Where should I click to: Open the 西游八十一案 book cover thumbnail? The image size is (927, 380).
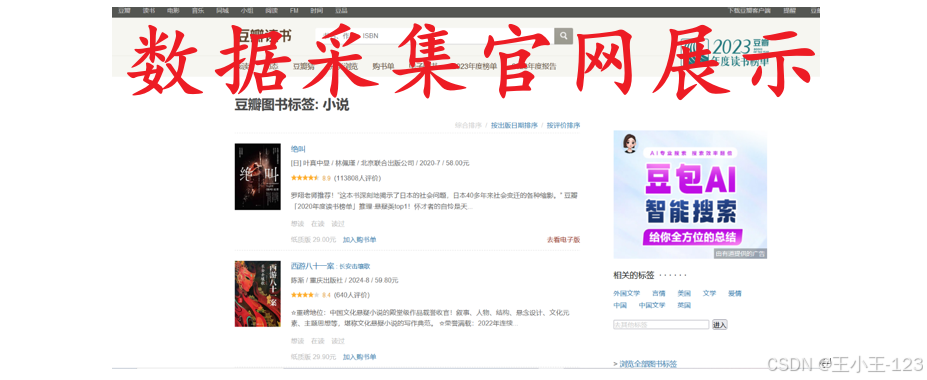tap(258, 294)
